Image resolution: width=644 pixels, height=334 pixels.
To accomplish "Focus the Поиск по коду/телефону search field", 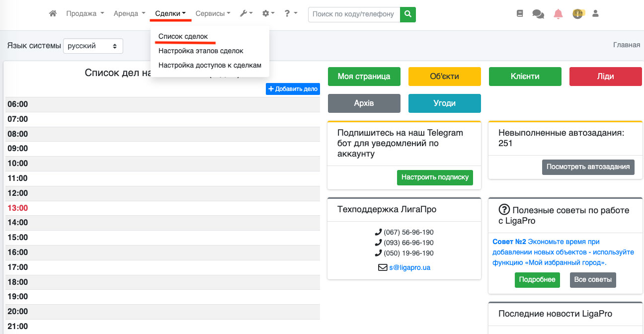I will pos(354,14).
